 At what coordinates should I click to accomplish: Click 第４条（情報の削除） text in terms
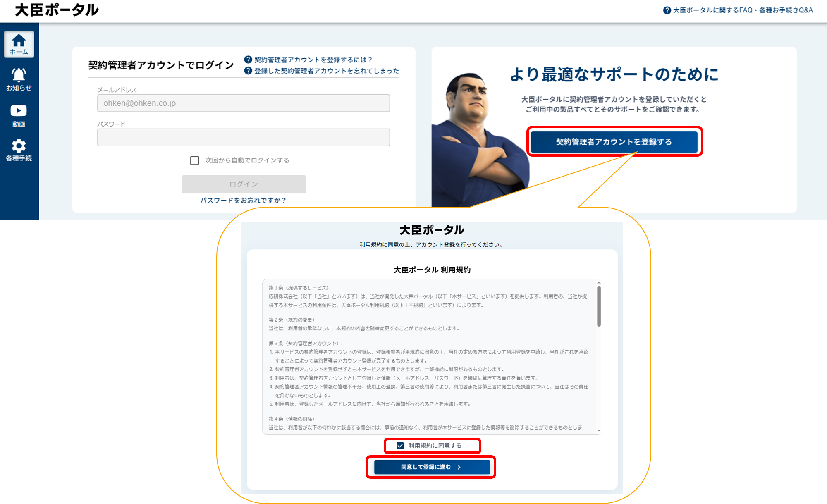coord(292,419)
